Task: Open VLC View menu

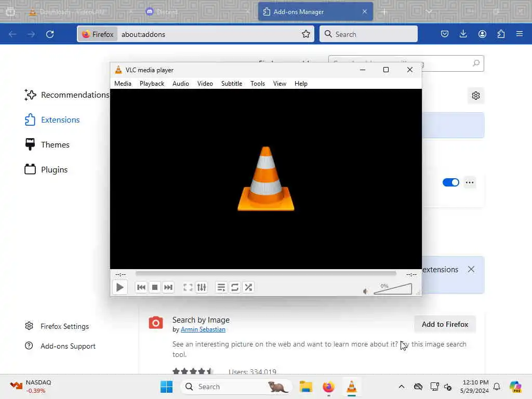Action: tap(280, 84)
